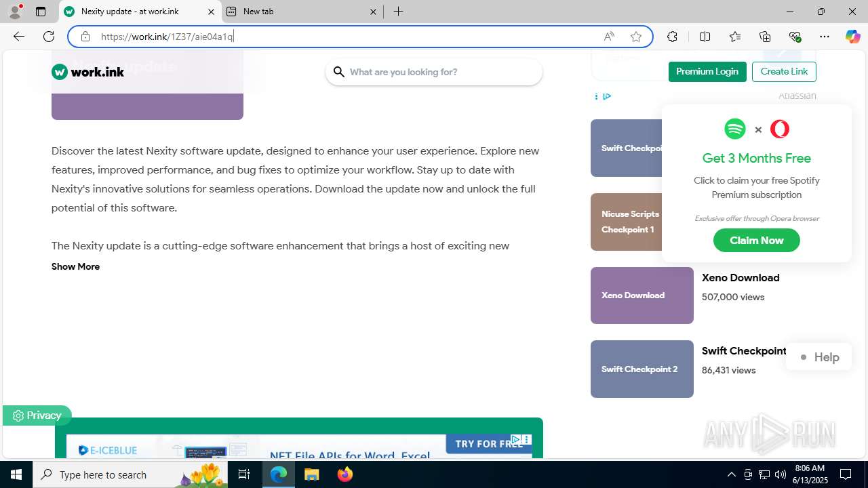Open Browser essentials heart icon

tap(795, 37)
